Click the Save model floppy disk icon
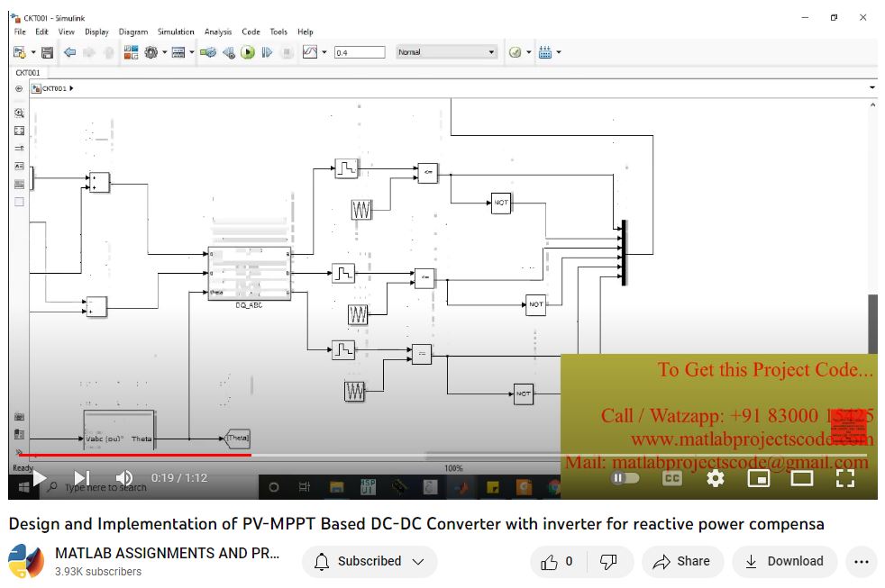 (47, 53)
